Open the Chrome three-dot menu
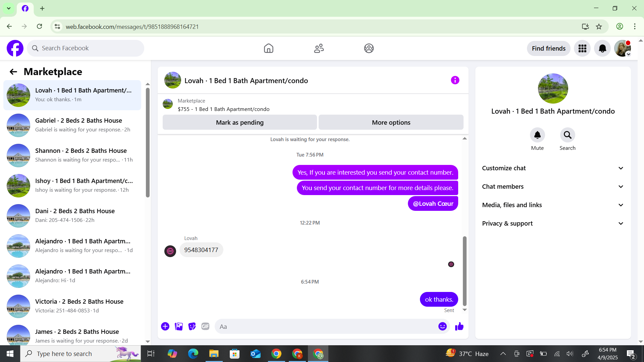Screen dimensions: 644x362 (635, 26)
